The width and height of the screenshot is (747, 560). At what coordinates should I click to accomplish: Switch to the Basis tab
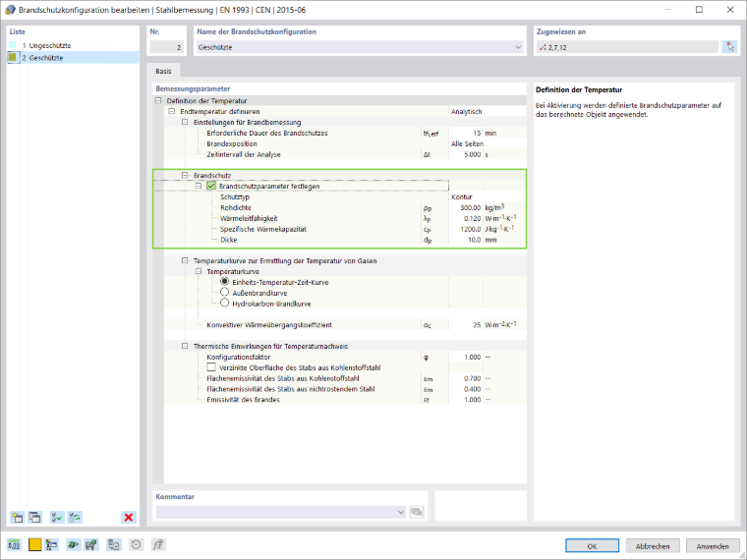(x=163, y=71)
